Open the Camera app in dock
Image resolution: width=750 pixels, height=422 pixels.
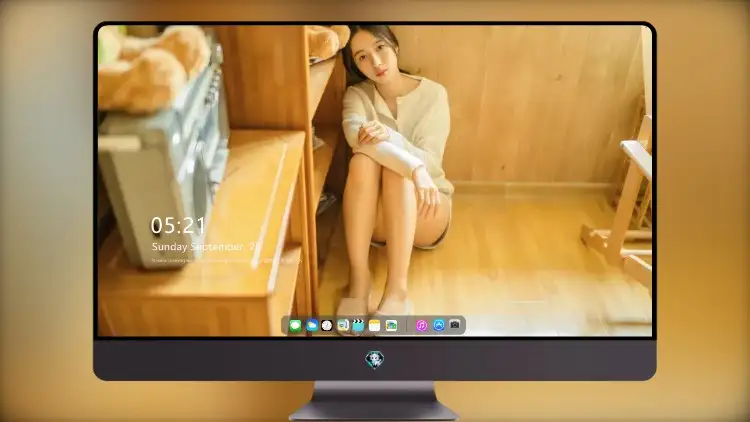coord(455,325)
